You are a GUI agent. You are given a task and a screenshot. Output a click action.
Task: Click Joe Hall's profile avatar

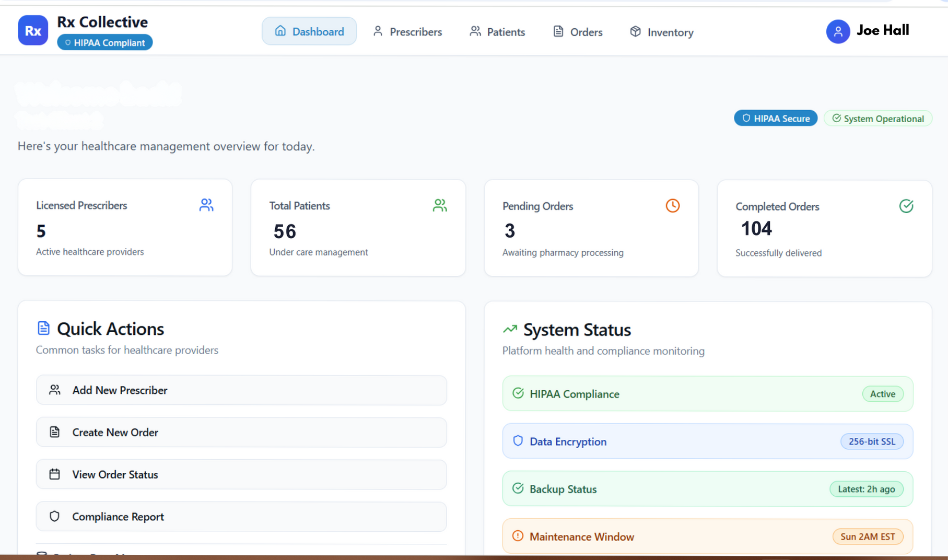pyautogui.click(x=838, y=32)
